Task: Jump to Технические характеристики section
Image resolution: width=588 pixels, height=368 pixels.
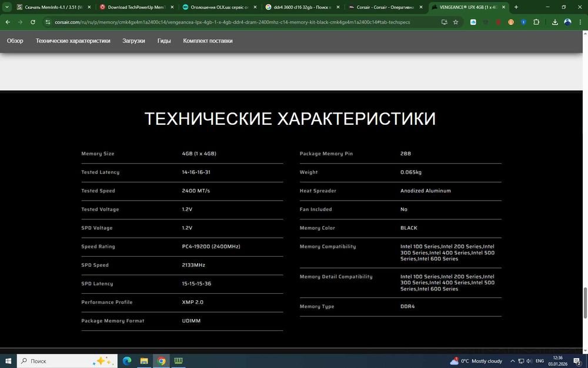Action: coord(73,41)
